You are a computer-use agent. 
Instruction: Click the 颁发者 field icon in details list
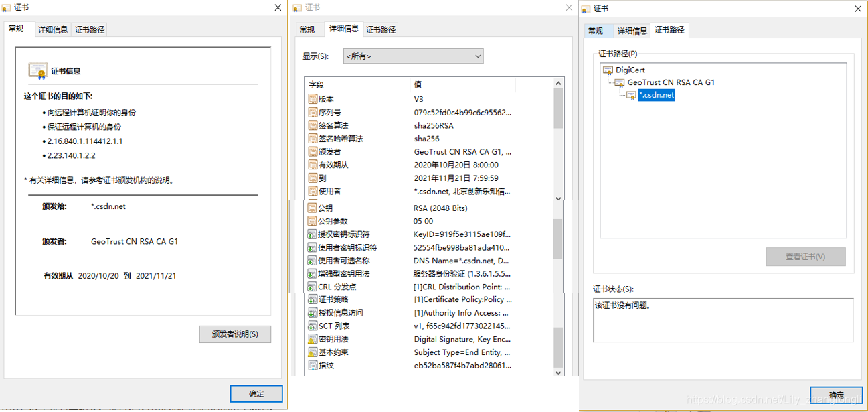[x=312, y=152]
